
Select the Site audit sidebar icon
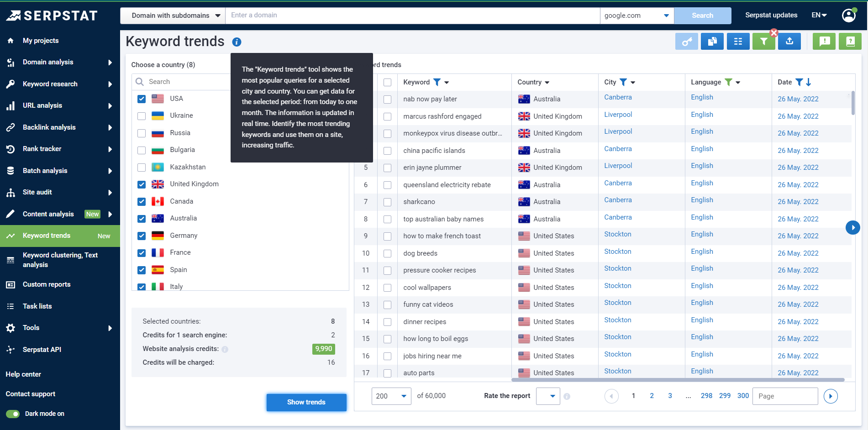(x=11, y=192)
